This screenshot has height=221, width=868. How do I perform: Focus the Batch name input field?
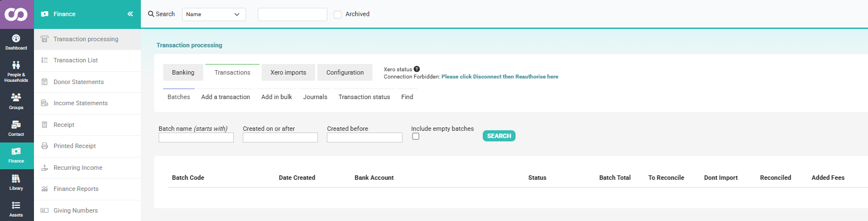click(x=196, y=137)
